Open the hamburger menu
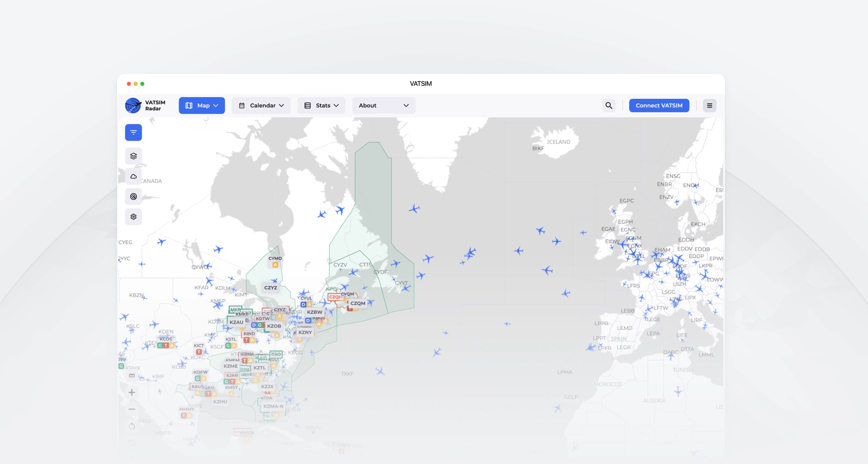868x464 pixels. click(709, 105)
